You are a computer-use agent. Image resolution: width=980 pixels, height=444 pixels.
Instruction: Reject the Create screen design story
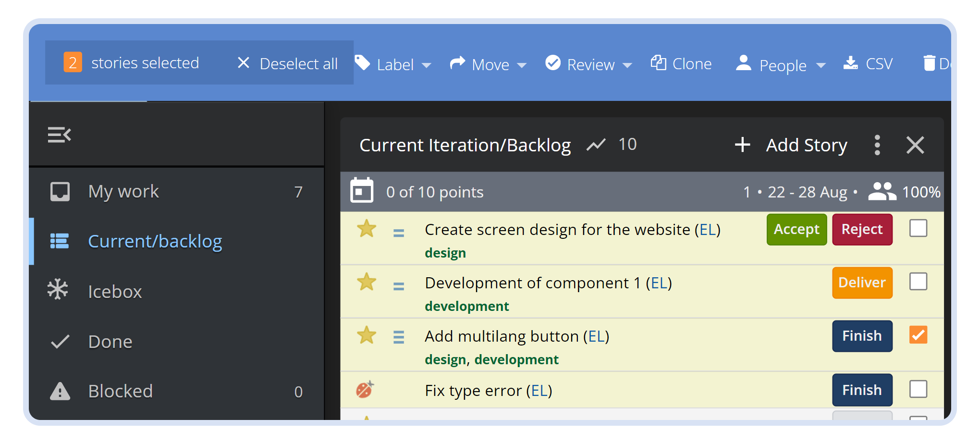point(862,229)
